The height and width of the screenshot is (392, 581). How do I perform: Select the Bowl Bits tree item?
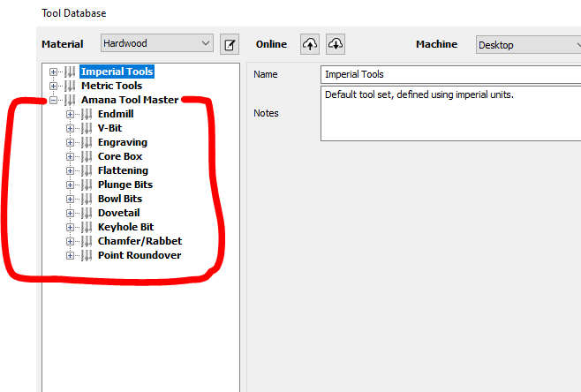point(120,199)
